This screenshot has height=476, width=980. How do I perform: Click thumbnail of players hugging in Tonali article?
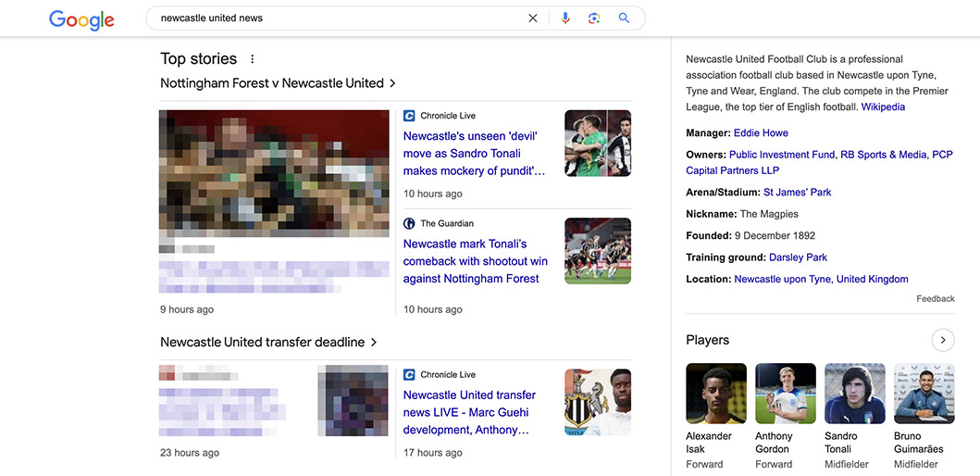pyautogui.click(x=598, y=144)
